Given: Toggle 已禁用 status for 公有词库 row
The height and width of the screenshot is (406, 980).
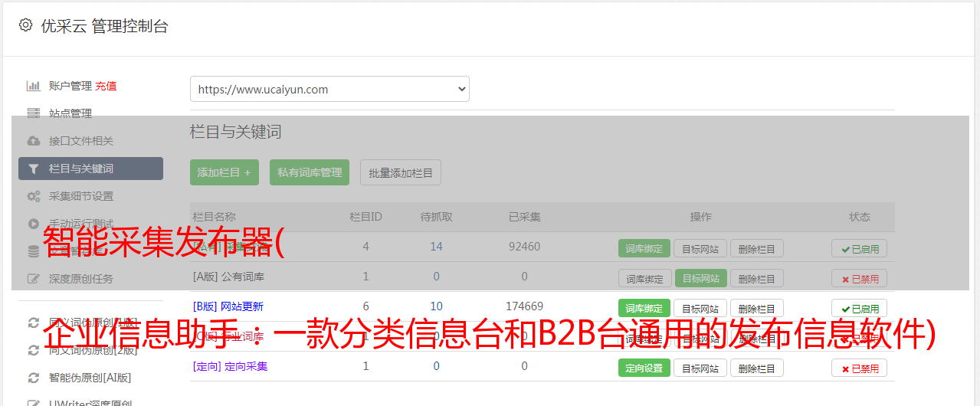Looking at the screenshot, I should [860, 278].
